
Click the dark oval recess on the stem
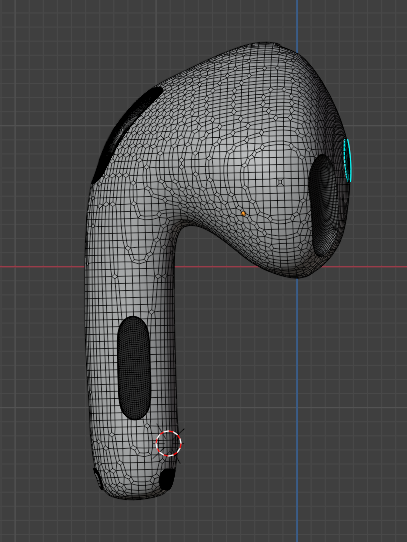[x=134, y=368]
